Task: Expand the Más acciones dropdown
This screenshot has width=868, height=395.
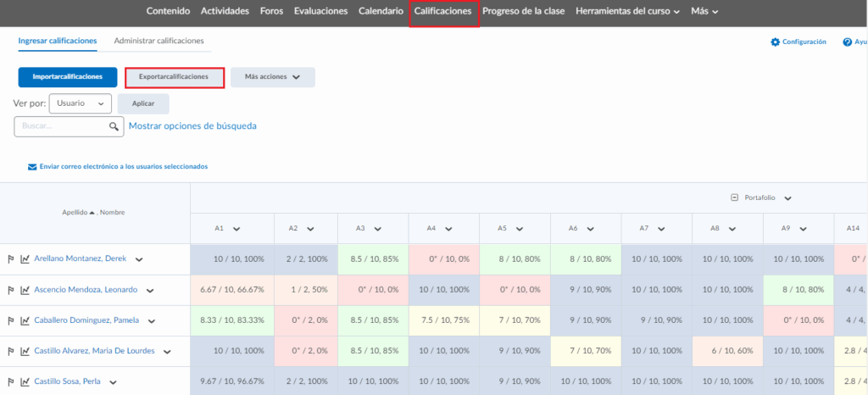Action: tap(272, 77)
